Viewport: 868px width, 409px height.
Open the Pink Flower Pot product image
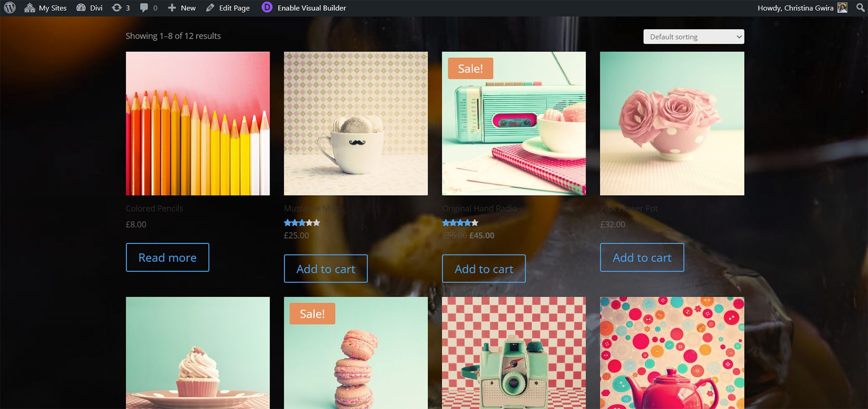tap(672, 123)
